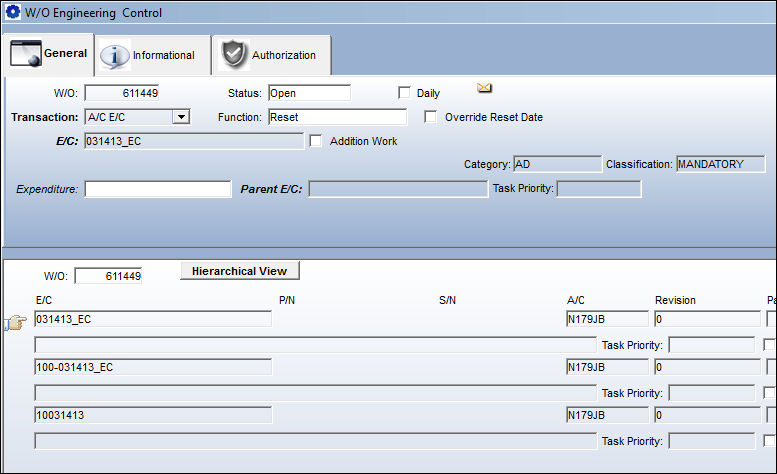Image resolution: width=777 pixels, height=474 pixels.
Task: Click A/C N179JB in the 031413_EC row
Action: click(608, 319)
